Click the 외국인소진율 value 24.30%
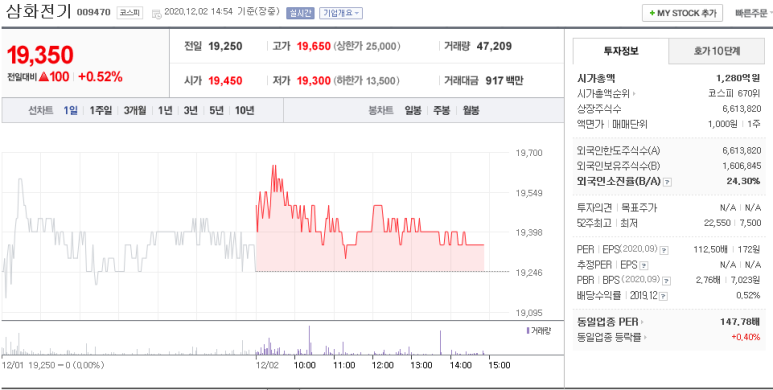The image size is (773, 390). (743, 181)
